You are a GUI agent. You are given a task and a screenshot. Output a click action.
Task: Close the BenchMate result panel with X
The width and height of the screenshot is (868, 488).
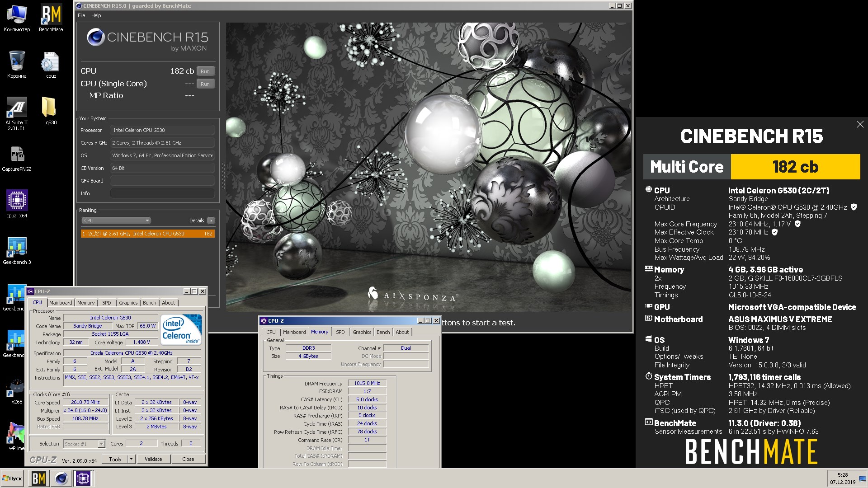tap(860, 124)
